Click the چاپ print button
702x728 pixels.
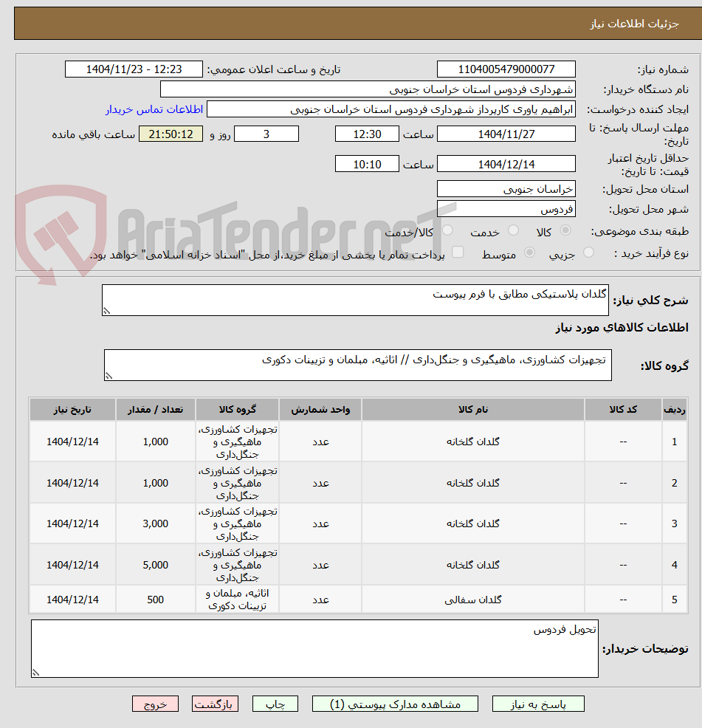click(x=275, y=704)
